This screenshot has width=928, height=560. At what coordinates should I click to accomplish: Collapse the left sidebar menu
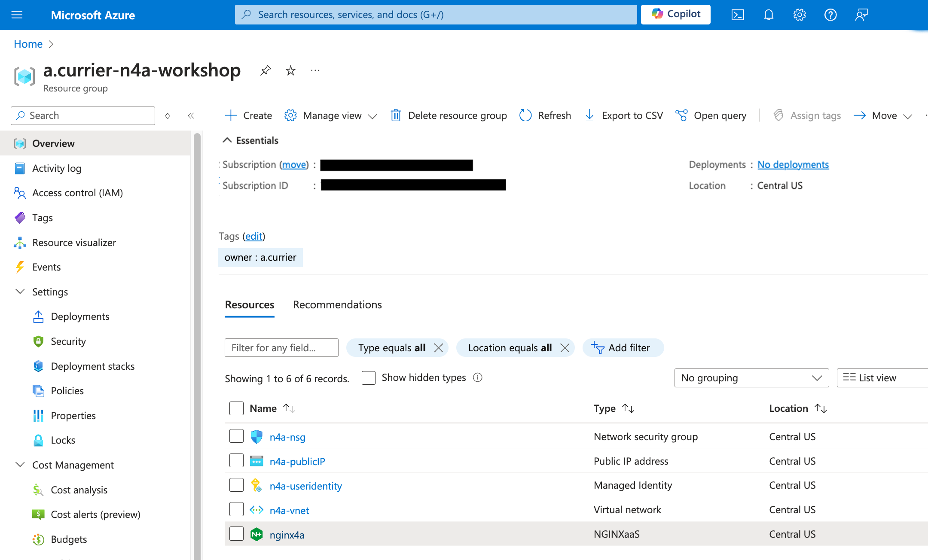[191, 116]
